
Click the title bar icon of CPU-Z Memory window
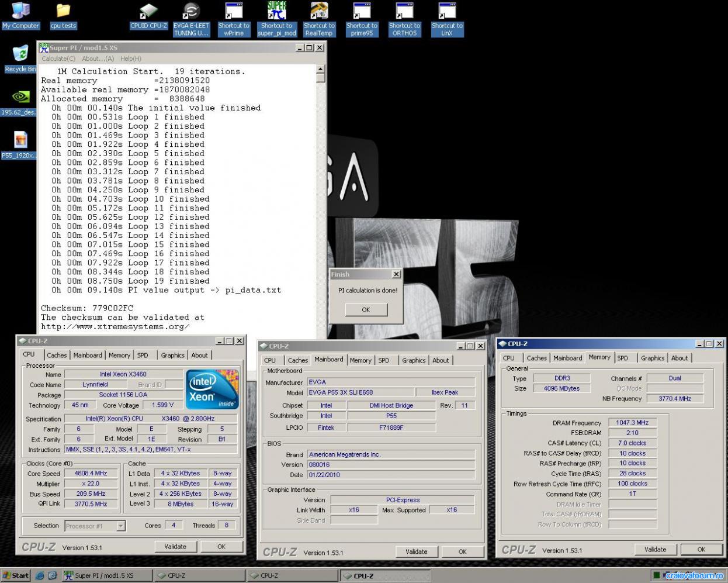point(502,344)
